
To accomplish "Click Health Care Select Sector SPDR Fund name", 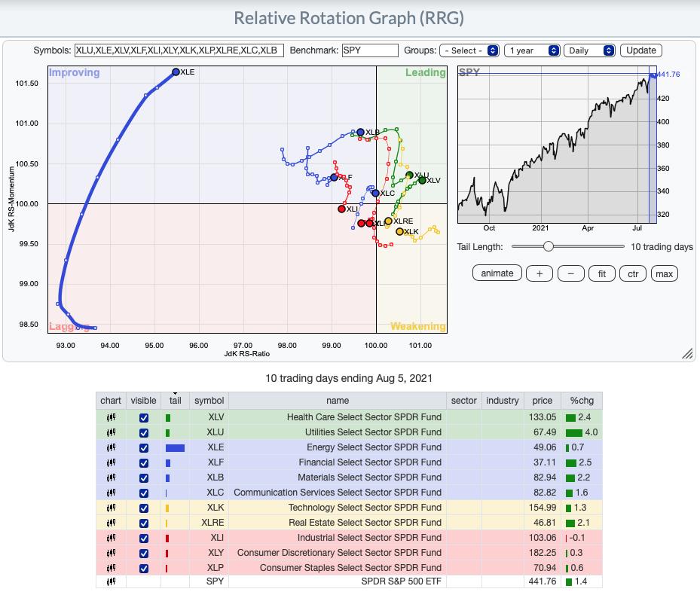I will pos(364,417).
